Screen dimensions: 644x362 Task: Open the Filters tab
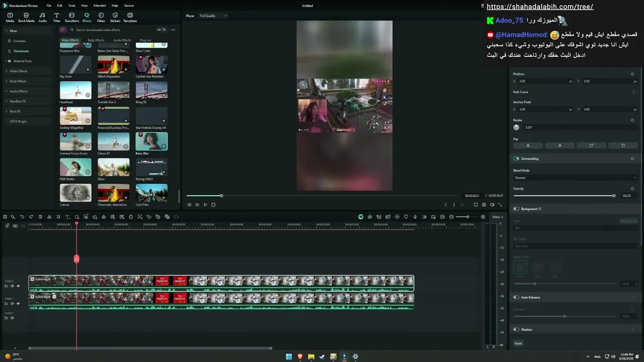click(x=101, y=18)
